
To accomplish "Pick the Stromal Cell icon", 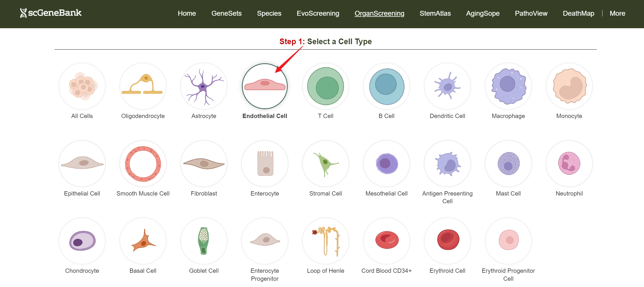I will click(x=326, y=164).
